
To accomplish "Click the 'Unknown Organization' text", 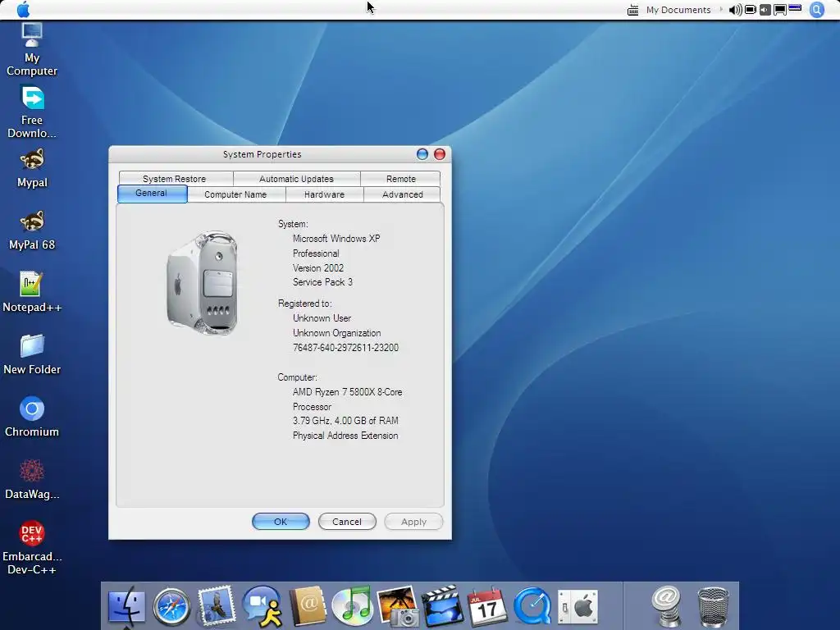I will coord(337,333).
